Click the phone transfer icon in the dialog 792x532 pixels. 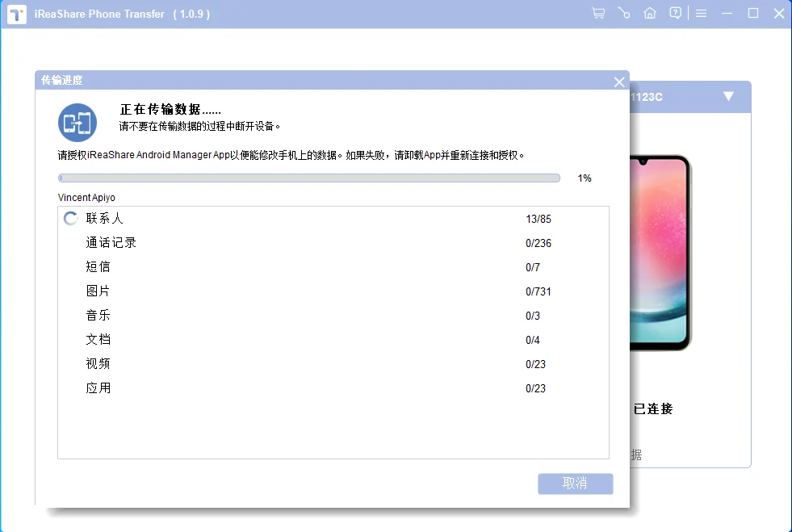coord(77,122)
